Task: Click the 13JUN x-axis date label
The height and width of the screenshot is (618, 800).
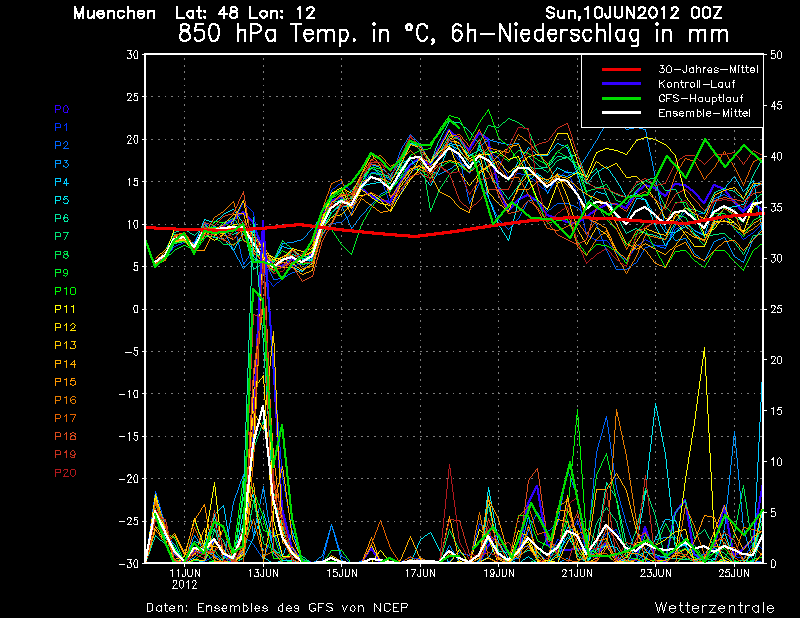Action: [263, 573]
